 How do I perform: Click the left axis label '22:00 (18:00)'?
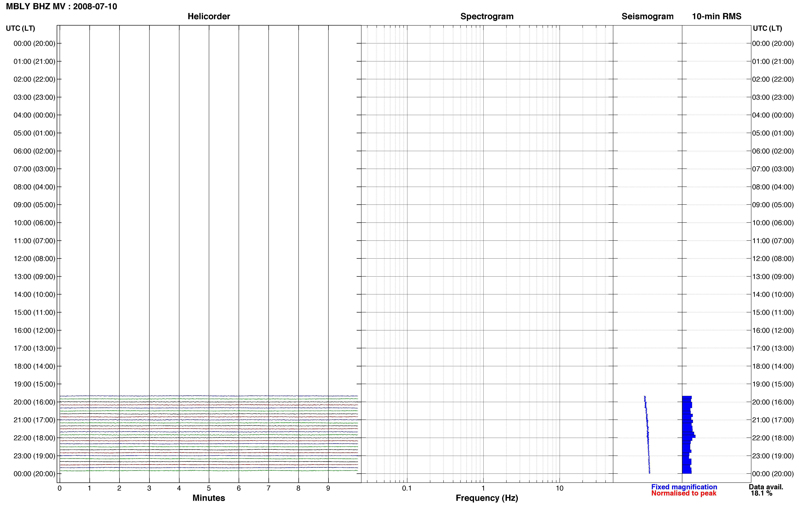34,438
